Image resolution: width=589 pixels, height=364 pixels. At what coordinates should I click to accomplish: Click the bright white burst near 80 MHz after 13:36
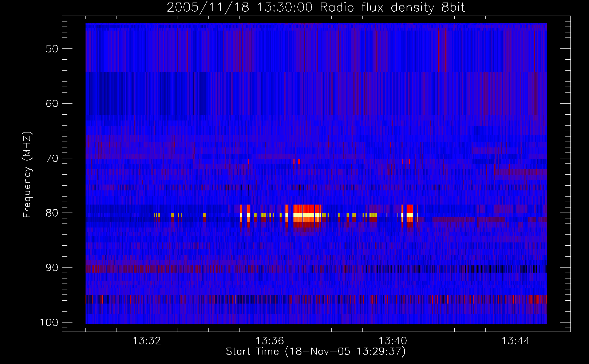click(x=307, y=215)
